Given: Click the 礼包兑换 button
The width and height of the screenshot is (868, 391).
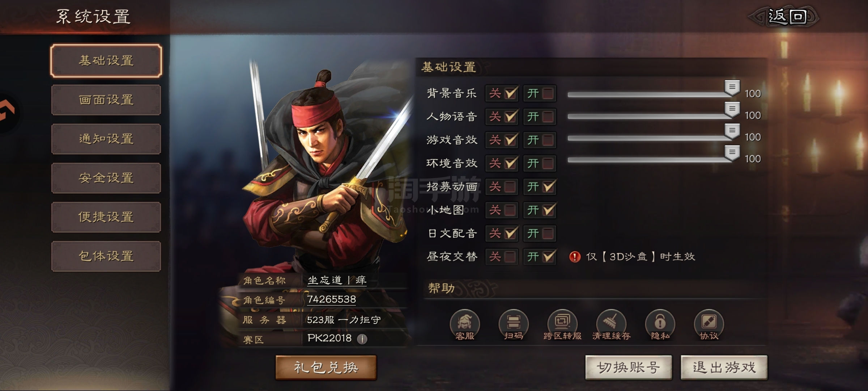Looking at the screenshot, I should tap(326, 367).
